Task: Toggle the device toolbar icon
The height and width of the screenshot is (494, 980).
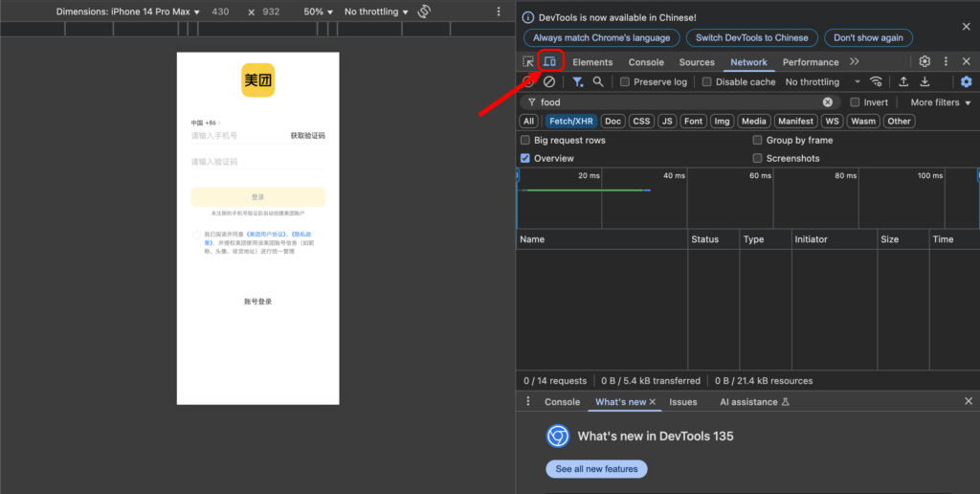Action: [x=550, y=62]
